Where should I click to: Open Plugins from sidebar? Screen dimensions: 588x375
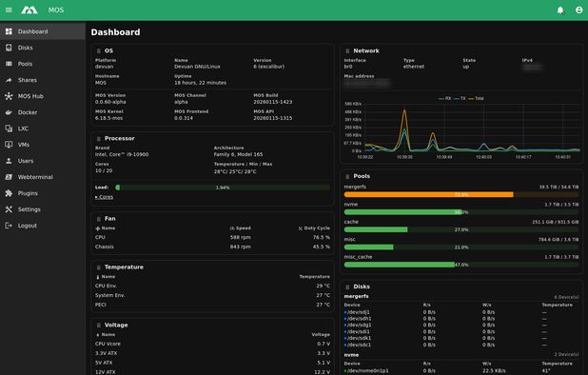tap(43, 193)
